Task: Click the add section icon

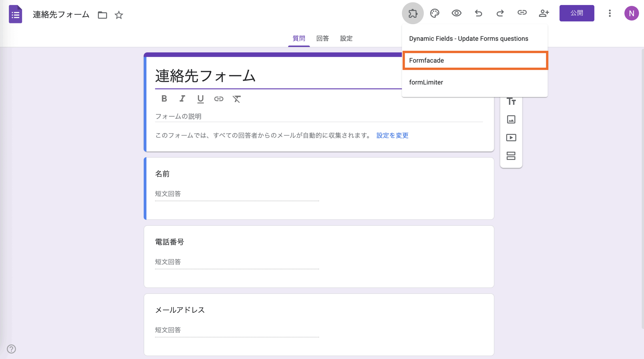Action: point(511,156)
